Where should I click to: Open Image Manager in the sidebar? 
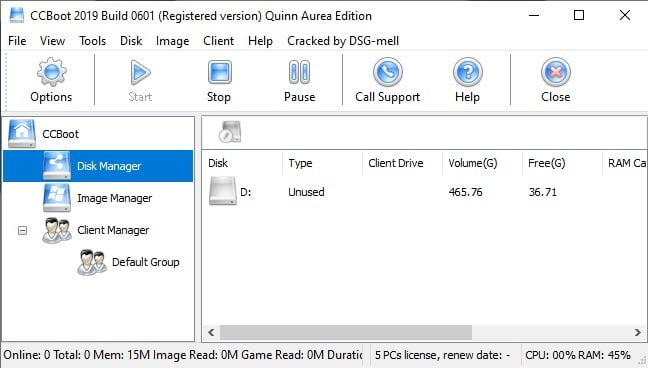114,198
